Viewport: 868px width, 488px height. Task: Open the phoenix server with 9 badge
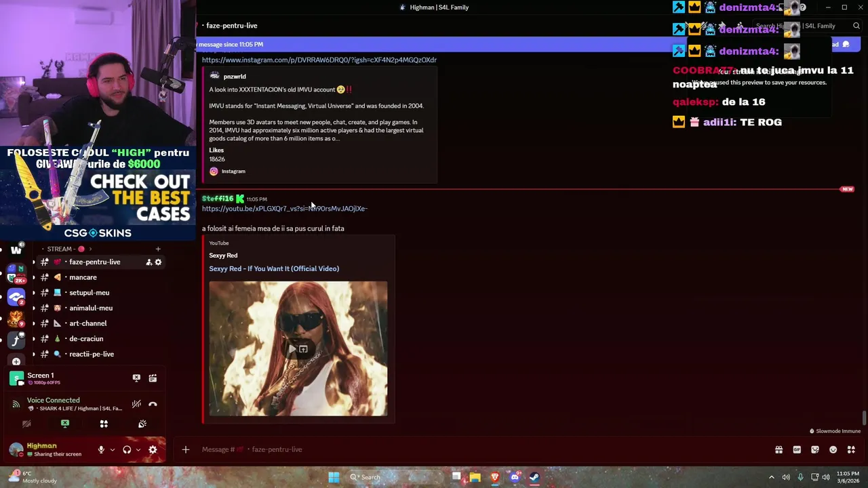(x=16, y=319)
